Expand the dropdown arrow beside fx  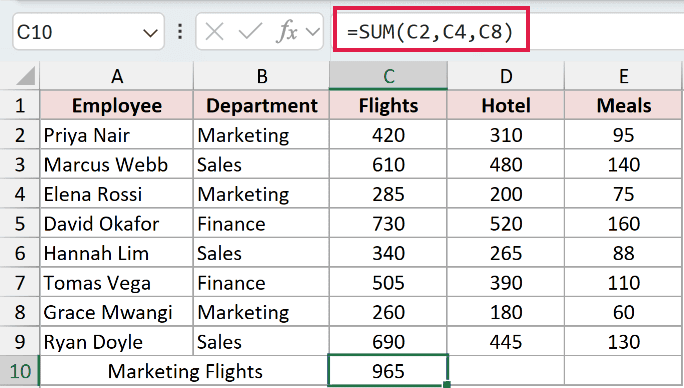point(312,32)
